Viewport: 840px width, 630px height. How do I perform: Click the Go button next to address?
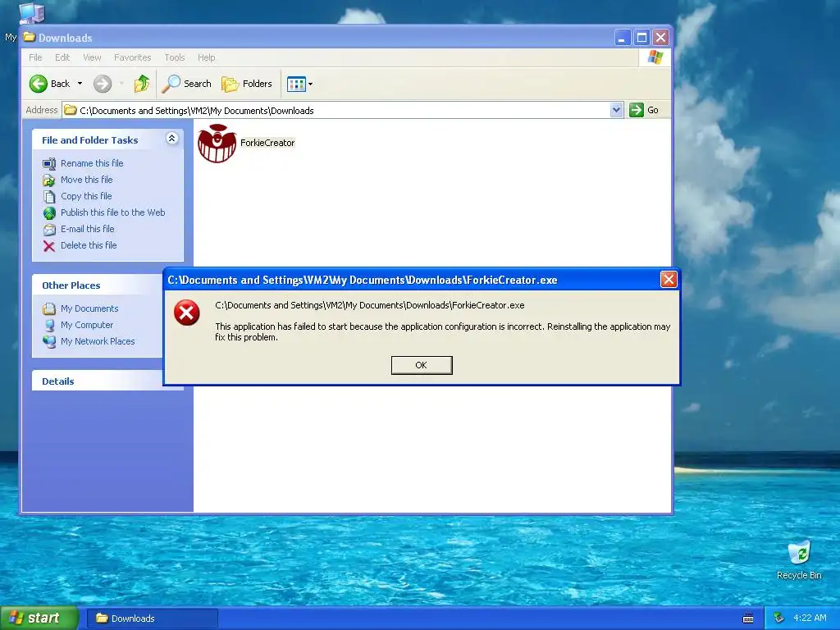[644, 111]
